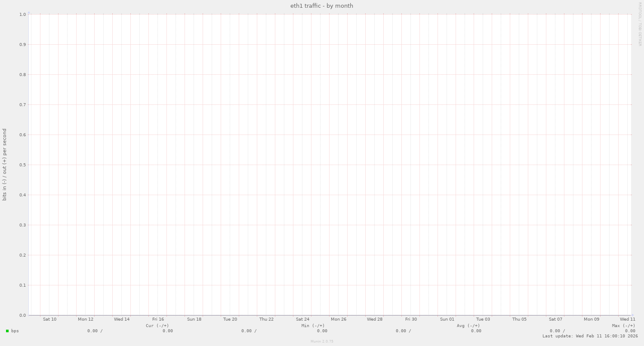
Task: Click the 'Wed 14' date label
Action: point(122,319)
